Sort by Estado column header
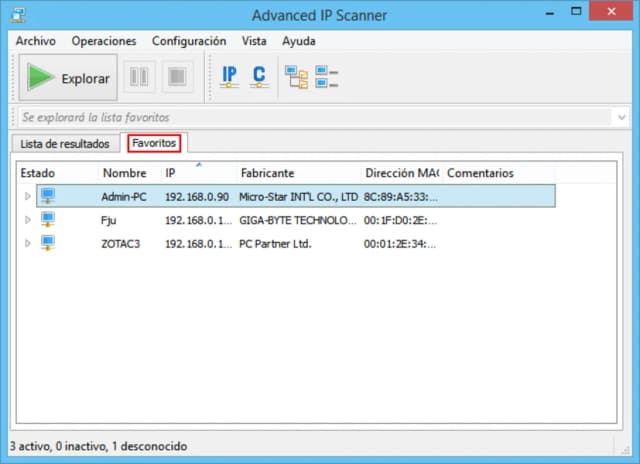Viewport: 640px width, 464px height. click(58, 173)
